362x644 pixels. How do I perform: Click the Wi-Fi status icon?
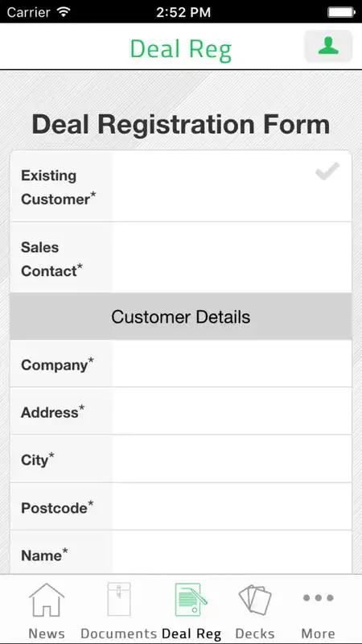[x=64, y=11]
